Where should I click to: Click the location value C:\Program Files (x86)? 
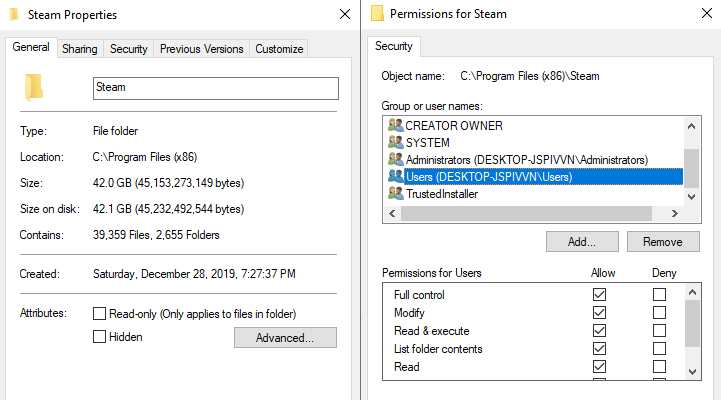click(x=145, y=157)
